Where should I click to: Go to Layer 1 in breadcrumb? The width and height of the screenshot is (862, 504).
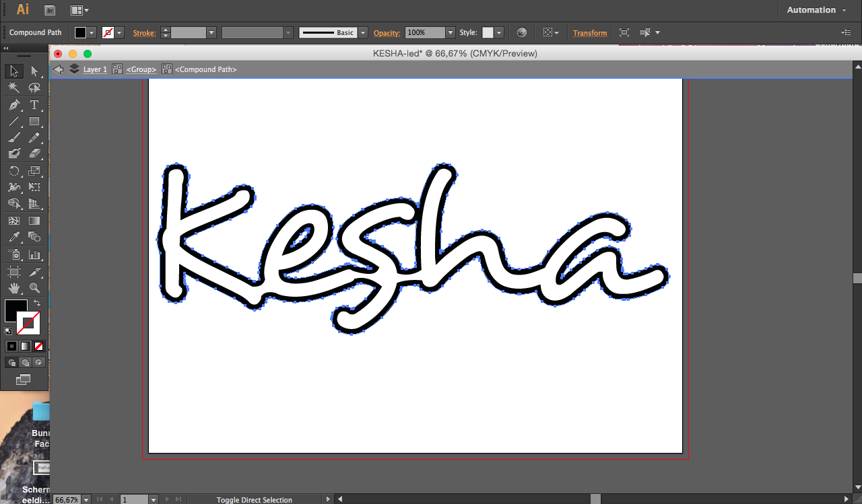[x=95, y=69]
